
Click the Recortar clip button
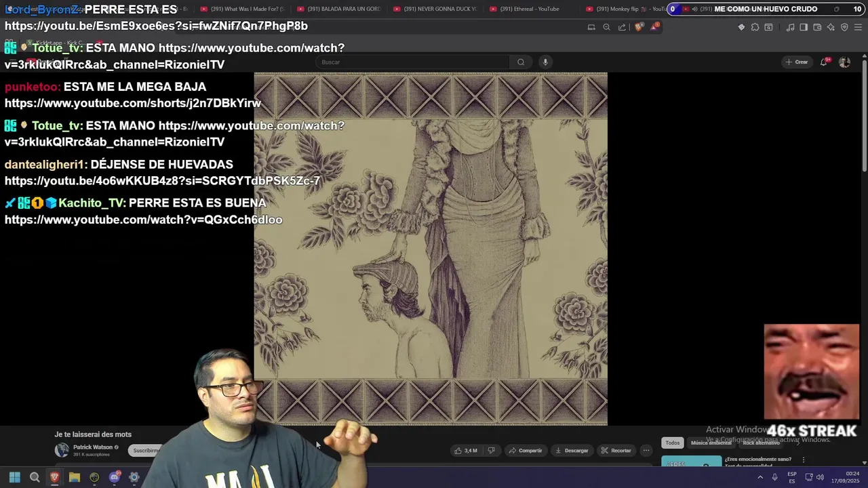(x=616, y=451)
